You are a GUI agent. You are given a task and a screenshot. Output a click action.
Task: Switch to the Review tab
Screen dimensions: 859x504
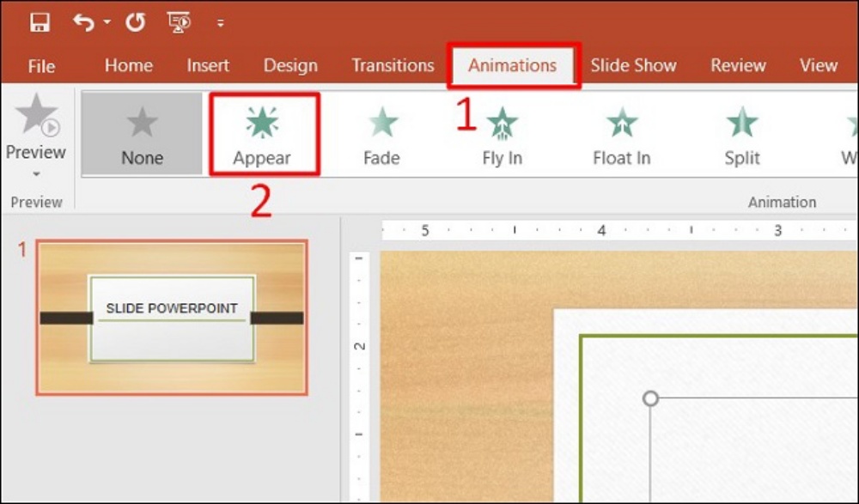738,65
